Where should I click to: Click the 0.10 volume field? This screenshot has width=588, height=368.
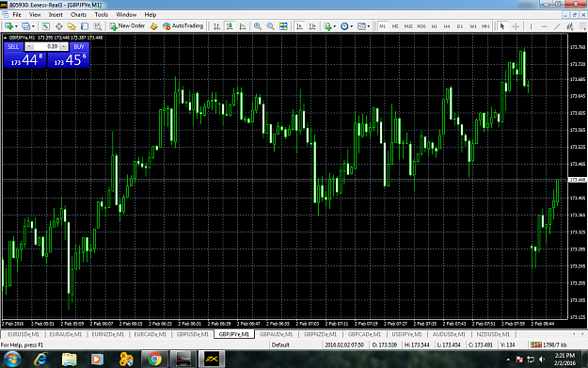(x=46, y=46)
